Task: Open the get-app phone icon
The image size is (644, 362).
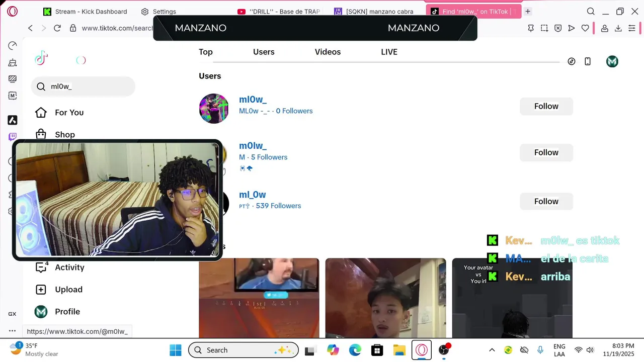Action: pos(587,61)
